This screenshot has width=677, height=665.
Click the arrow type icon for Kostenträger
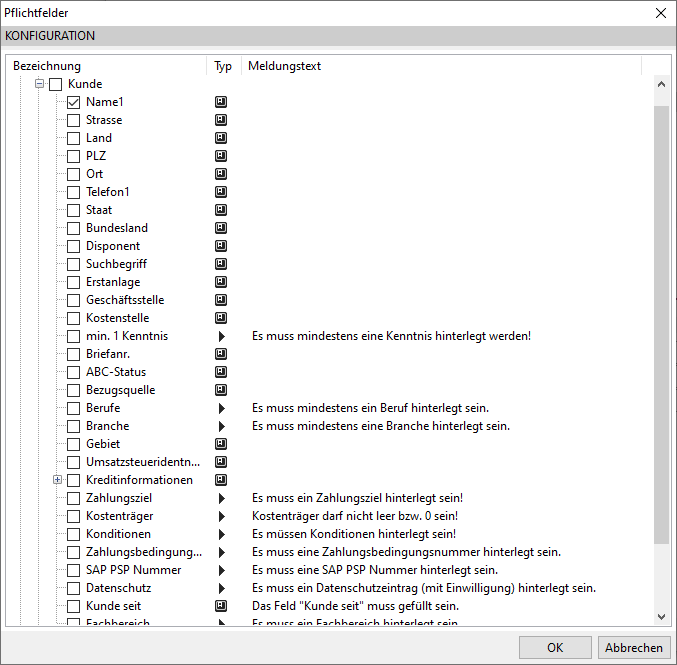[x=221, y=516]
